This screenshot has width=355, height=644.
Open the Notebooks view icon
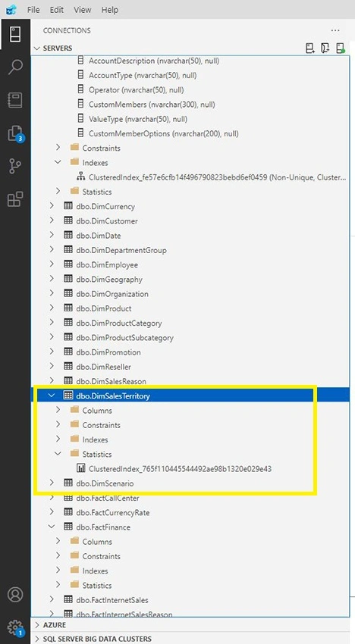(15, 100)
